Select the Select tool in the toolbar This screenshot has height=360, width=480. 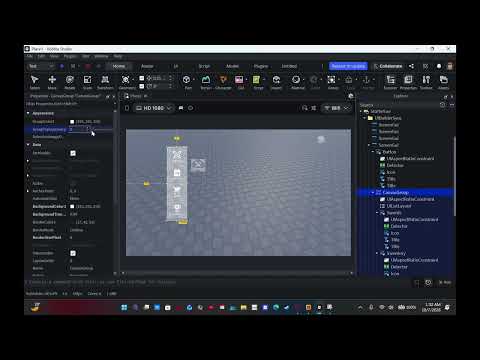click(x=34, y=82)
